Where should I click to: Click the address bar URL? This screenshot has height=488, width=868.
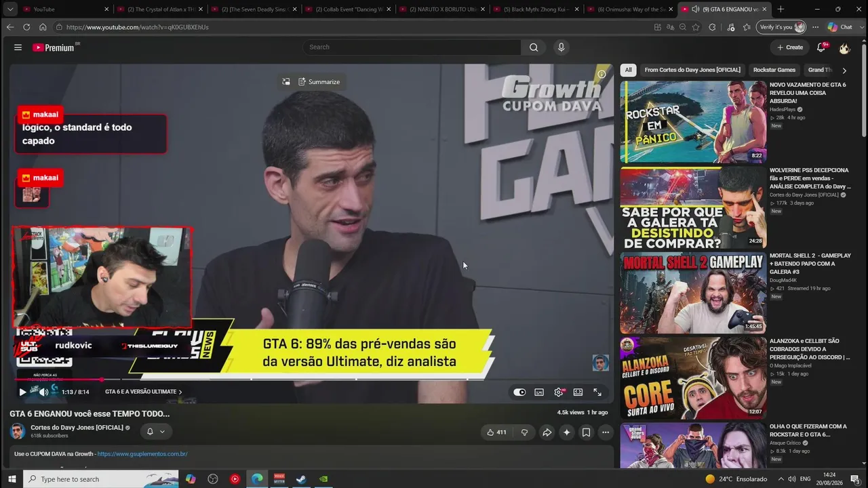[x=137, y=27]
